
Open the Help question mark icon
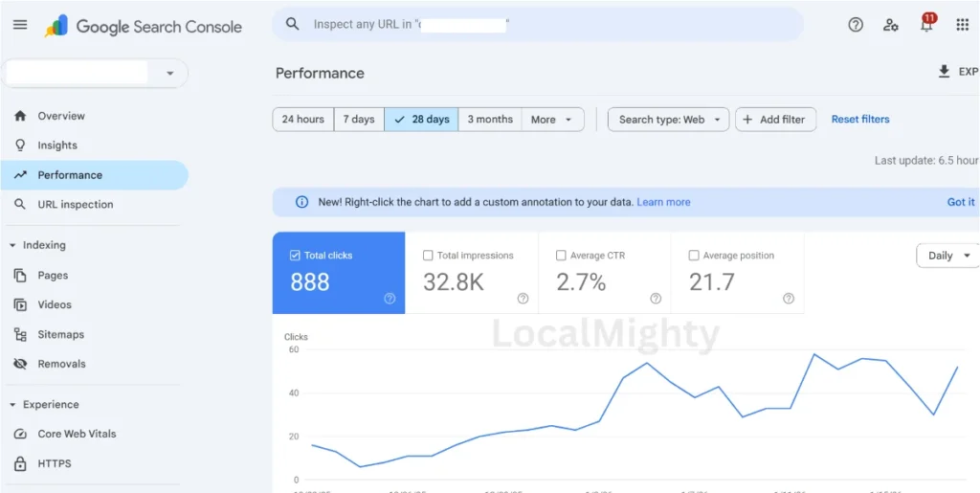pyautogui.click(x=855, y=25)
